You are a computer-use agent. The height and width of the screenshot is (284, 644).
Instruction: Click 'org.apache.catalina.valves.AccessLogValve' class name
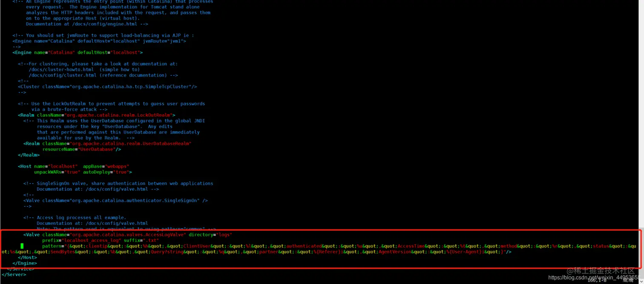pyautogui.click(x=128, y=235)
